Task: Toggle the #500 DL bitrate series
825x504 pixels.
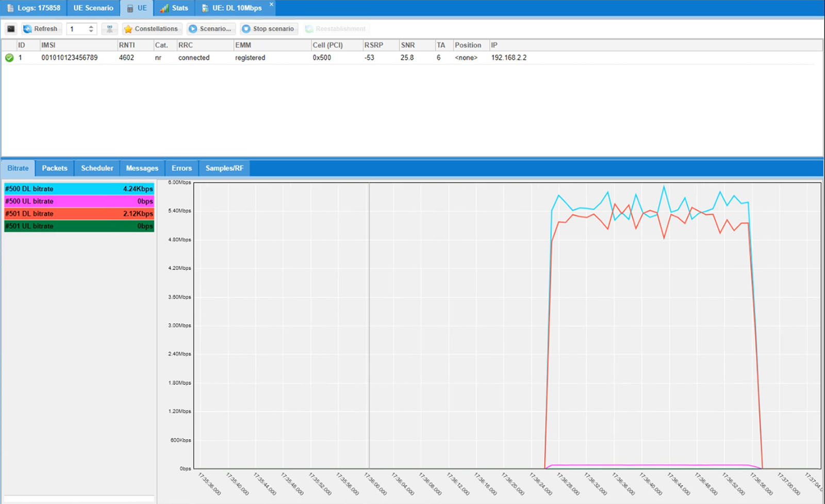Action: pos(79,189)
